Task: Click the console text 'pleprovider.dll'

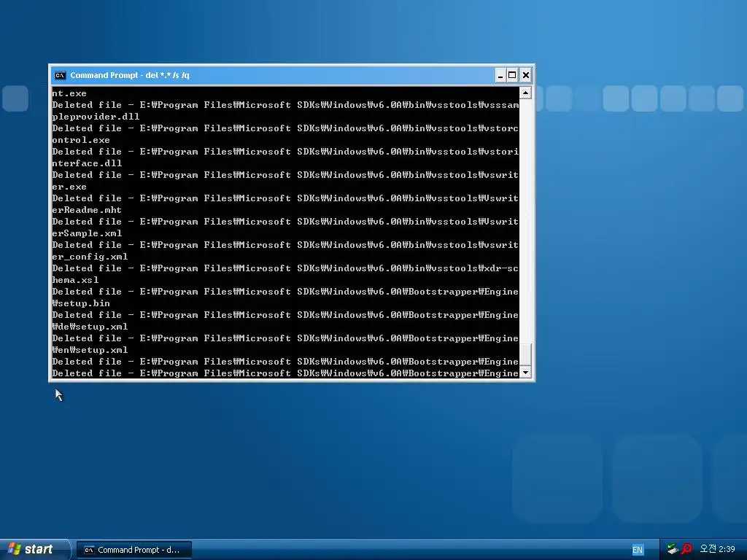Action: tap(96, 117)
